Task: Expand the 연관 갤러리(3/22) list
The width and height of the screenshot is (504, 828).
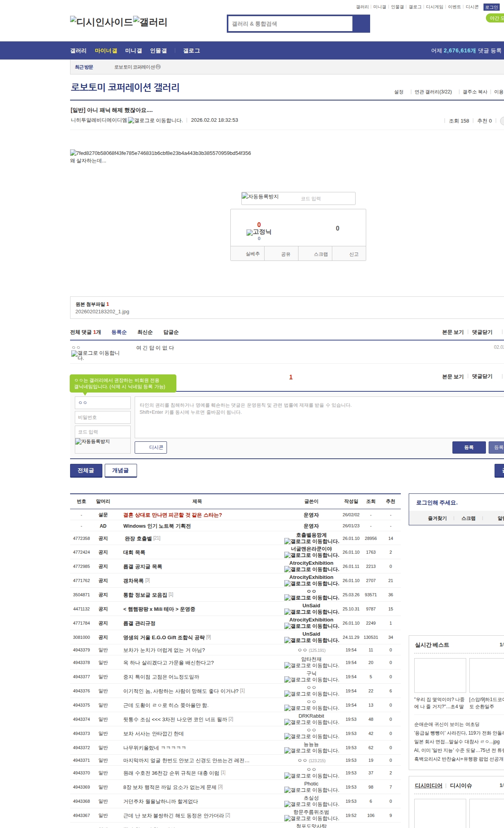Action: click(x=433, y=92)
